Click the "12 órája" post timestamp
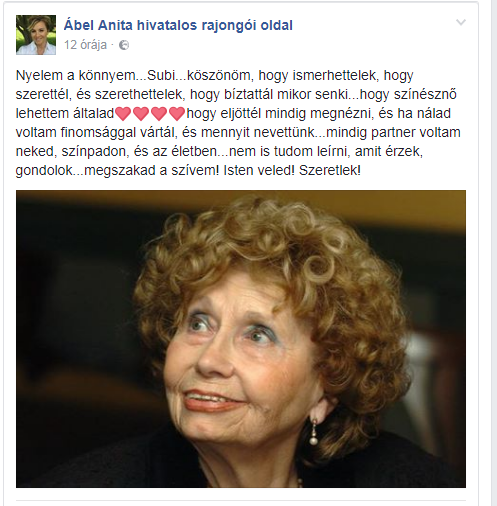Viewport: 497px width, 506px height. point(86,45)
